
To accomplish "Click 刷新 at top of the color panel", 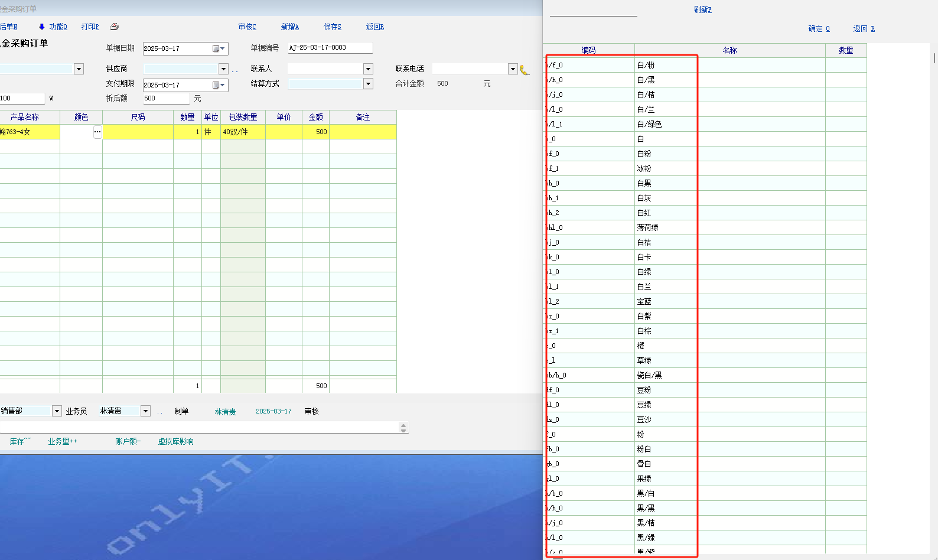I will (x=702, y=9).
